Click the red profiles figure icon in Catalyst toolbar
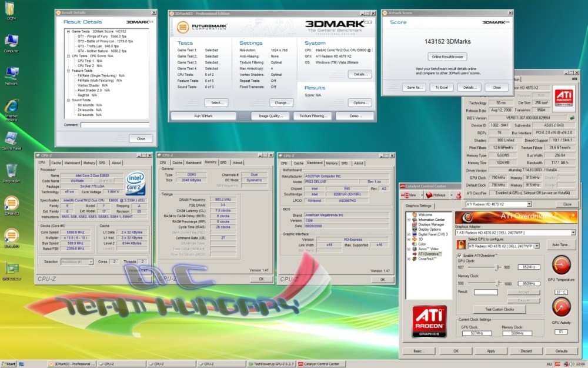 [458, 195]
